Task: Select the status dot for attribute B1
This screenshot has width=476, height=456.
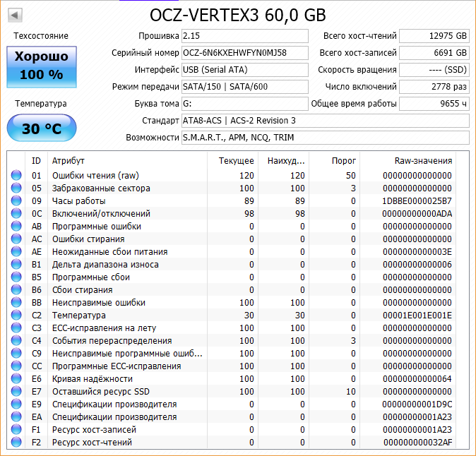Action: (x=16, y=264)
